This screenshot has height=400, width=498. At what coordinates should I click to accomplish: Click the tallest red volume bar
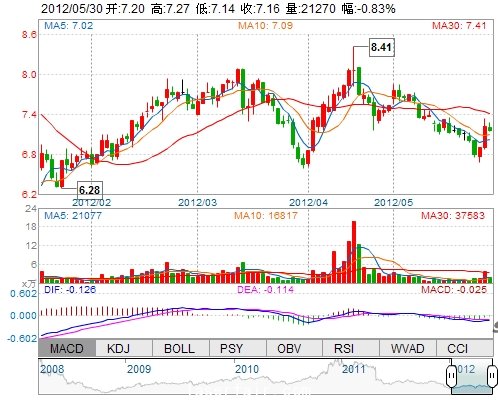click(x=354, y=252)
